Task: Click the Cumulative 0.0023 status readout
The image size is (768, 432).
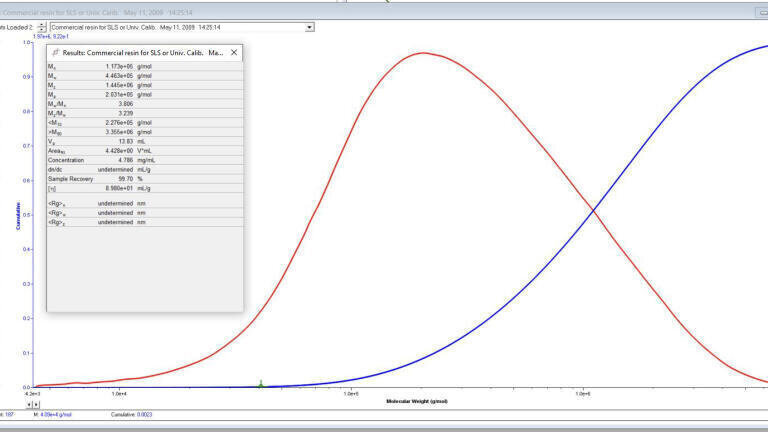Action: coord(131,414)
